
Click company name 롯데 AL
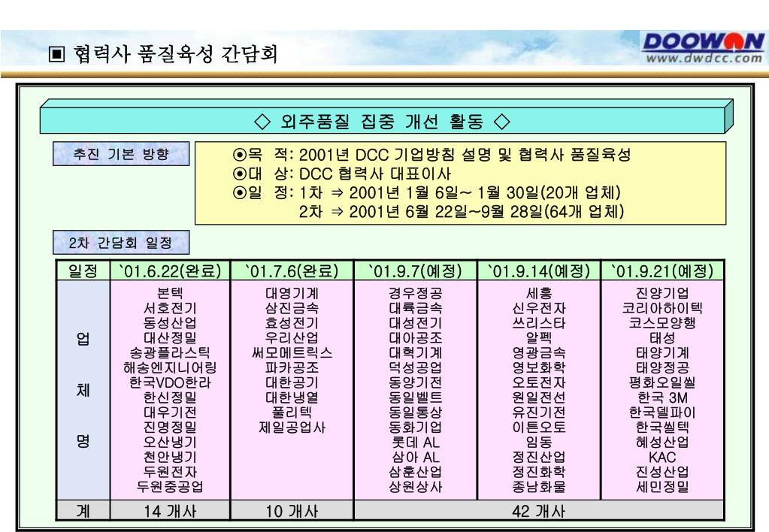pos(416,443)
